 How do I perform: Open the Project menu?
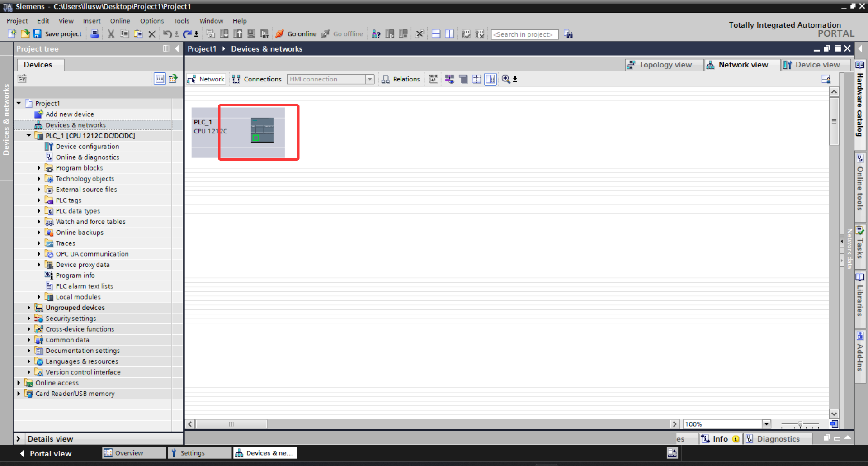point(17,21)
